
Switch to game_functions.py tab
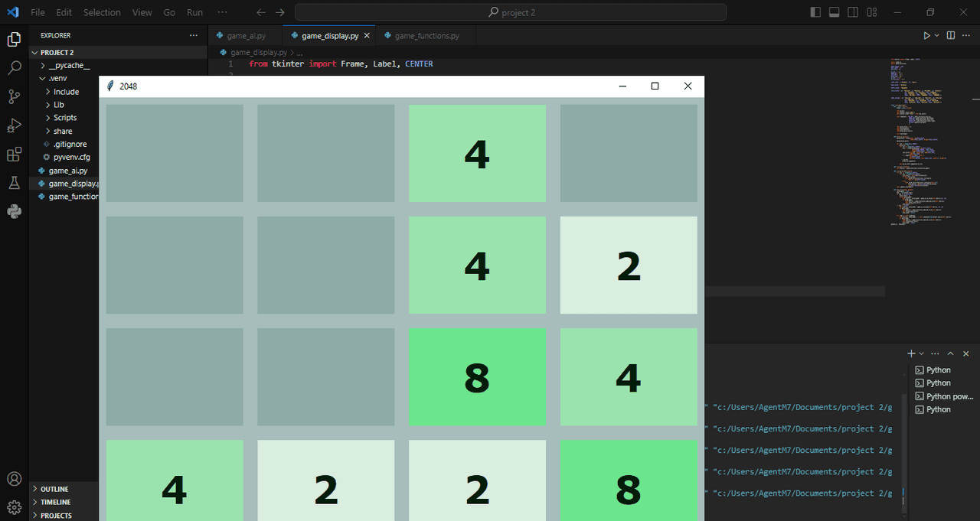pyautogui.click(x=427, y=36)
